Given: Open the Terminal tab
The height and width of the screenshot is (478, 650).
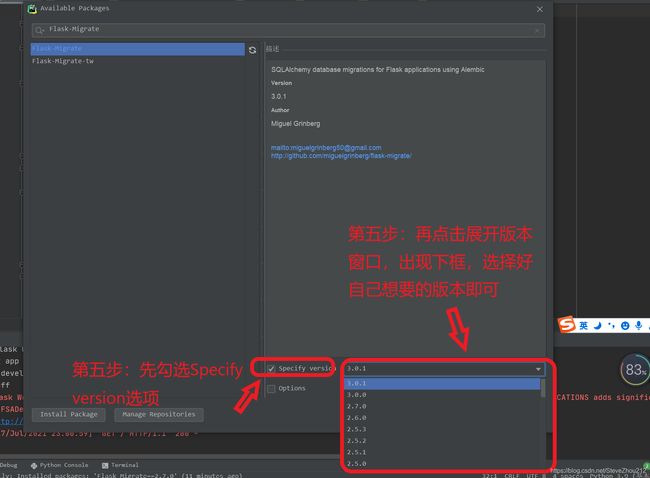Looking at the screenshot, I should pos(120,465).
